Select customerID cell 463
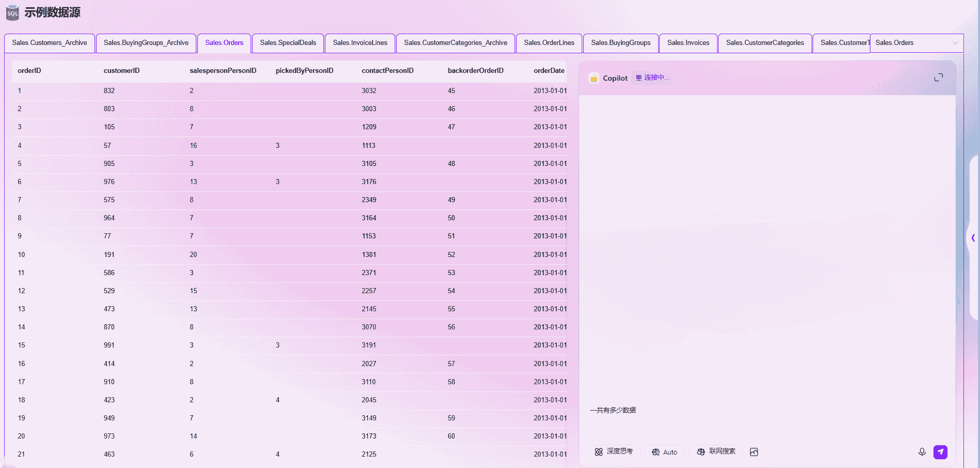980x468 pixels. pyautogui.click(x=109, y=455)
